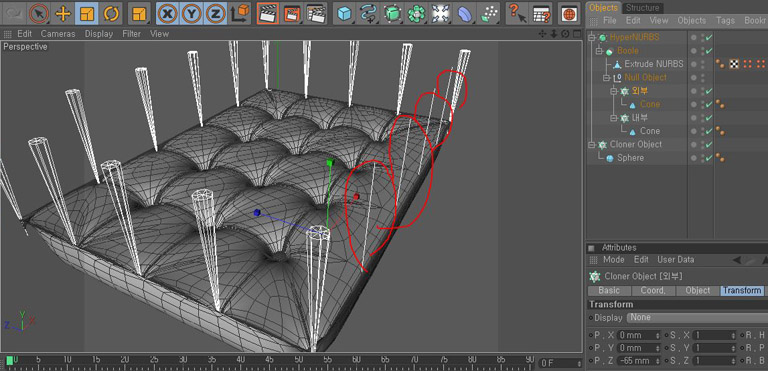This screenshot has width=768, height=371.
Task: Toggle Extrude NURBS visibility dots
Action: tap(702, 64)
